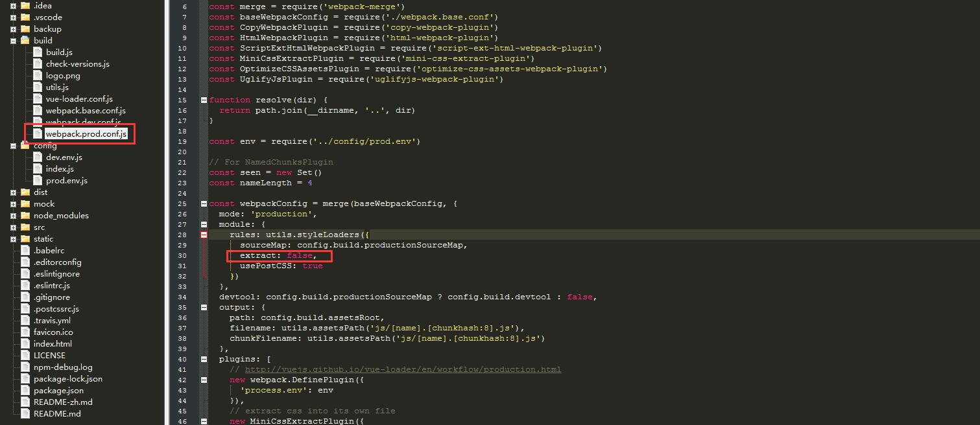The width and height of the screenshot is (980, 425).
Task: Expand the mock folder
Action: click(13, 204)
